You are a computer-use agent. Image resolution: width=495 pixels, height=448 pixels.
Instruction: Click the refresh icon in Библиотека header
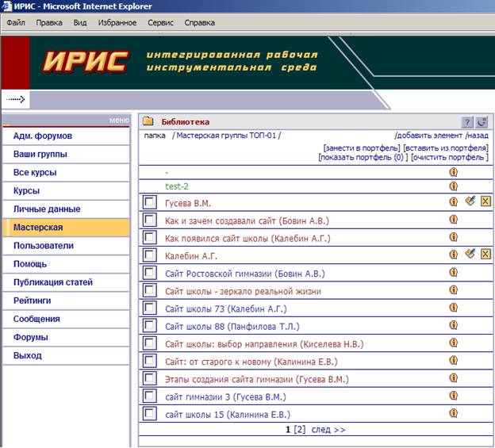tap(482, 122)
